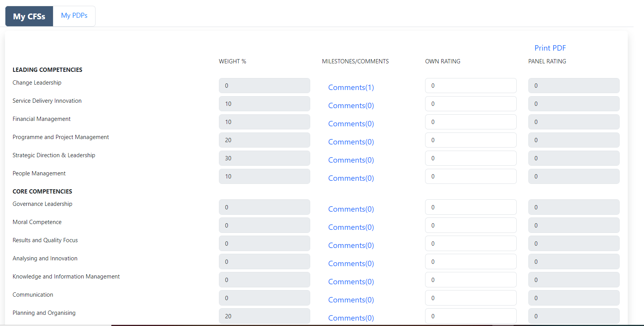Open comments for Governance Leadership
This screenshot has width=644, height=326.
point(351,209)
